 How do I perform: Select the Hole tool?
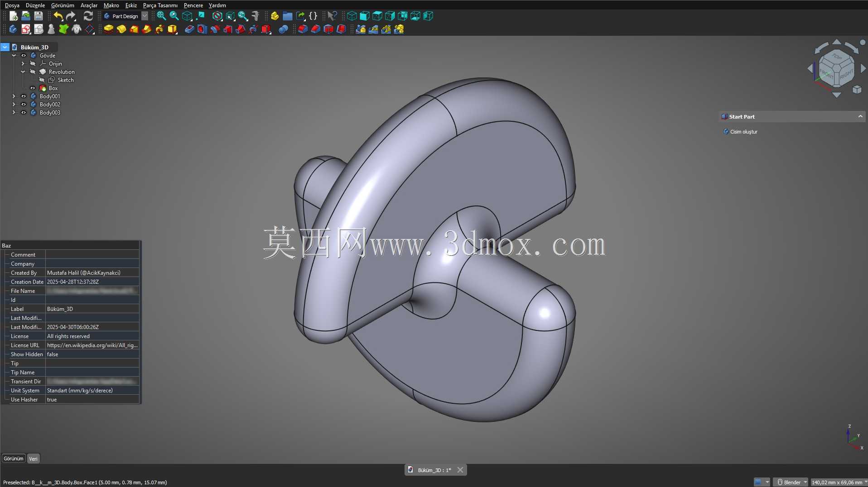click(202, 29)
